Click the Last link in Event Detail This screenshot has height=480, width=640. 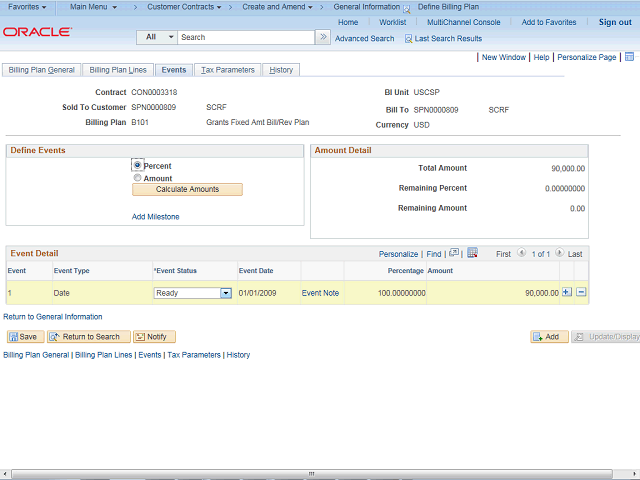click(x=575, y=254)
